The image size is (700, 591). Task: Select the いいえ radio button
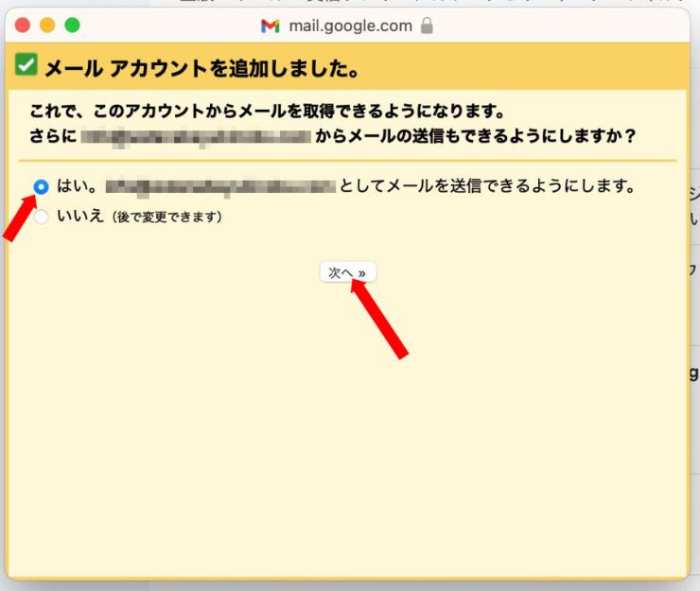pyautogui.click(x=41, y=217)
